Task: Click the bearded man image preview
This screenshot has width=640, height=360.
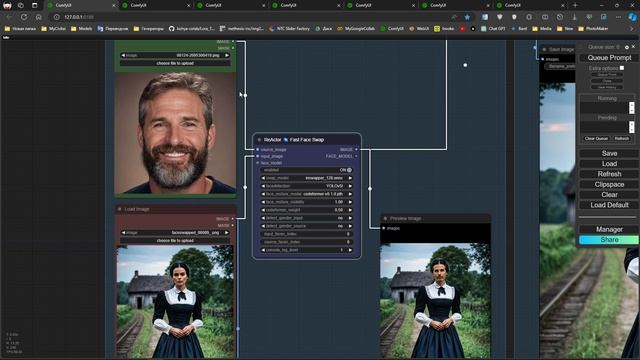Action: pos(176,133)
